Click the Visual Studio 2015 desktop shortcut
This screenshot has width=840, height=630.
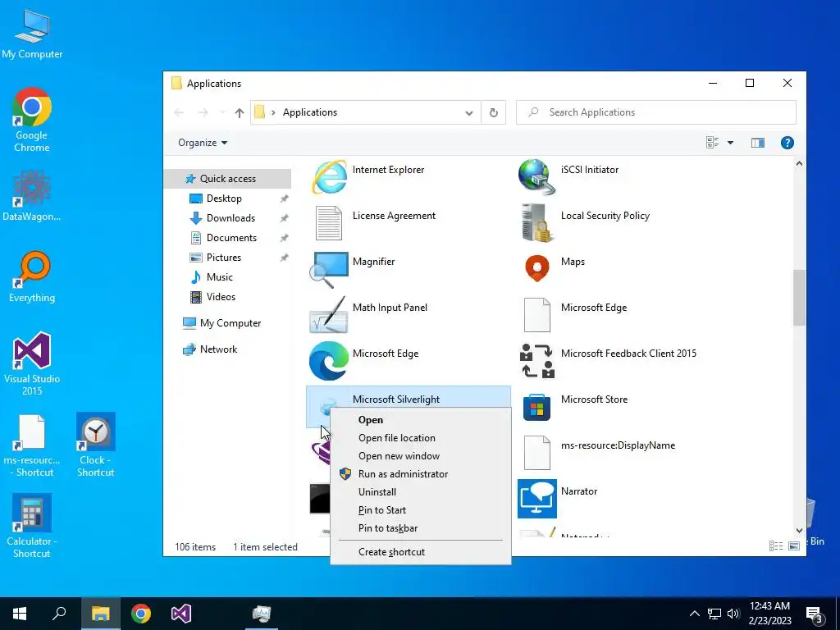32,363
